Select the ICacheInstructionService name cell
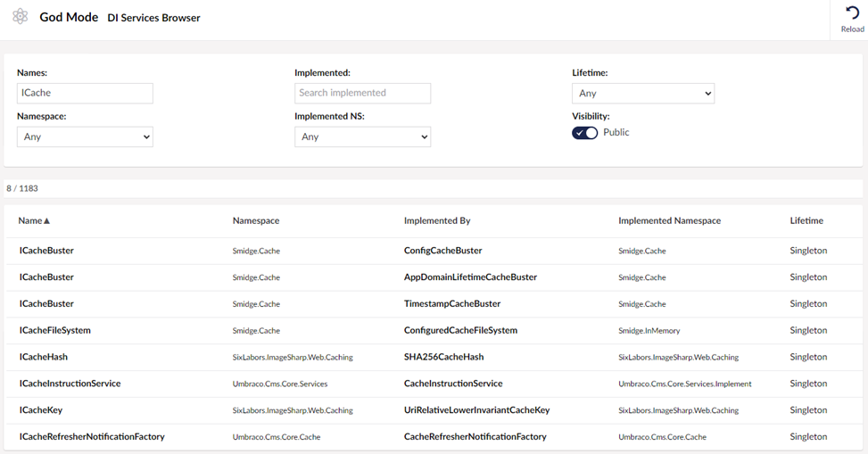This screenshot has width=868, height=454. coord(70,384)
